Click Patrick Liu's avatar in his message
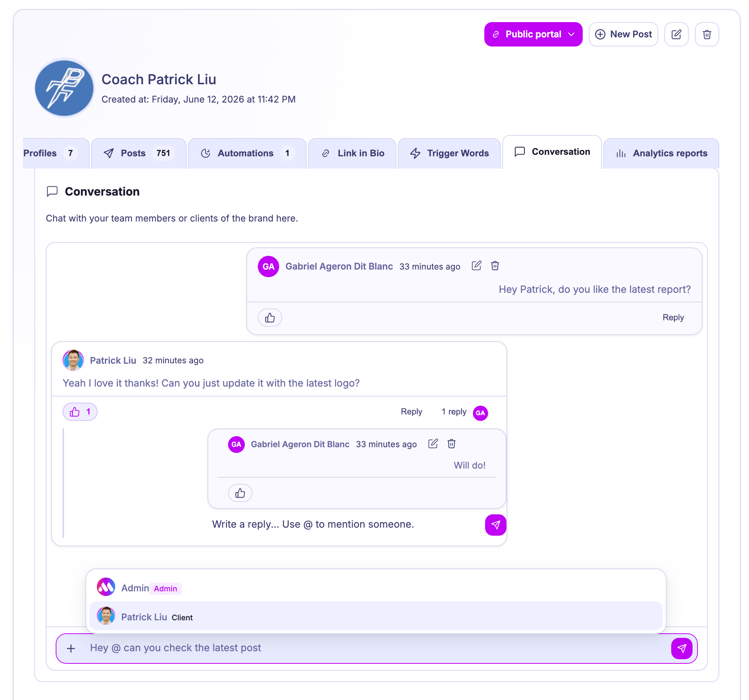Screen dimensions: 749x700 [x=73, y=360]
